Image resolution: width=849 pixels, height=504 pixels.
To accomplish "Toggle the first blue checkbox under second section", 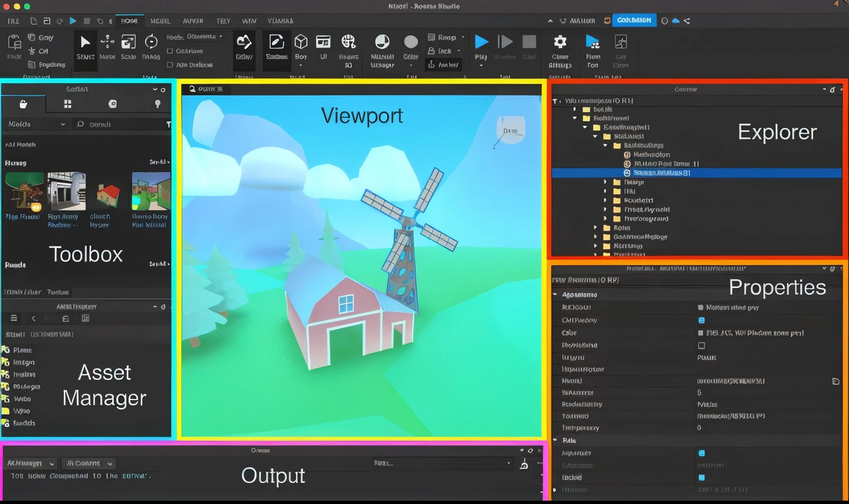I will (701, 453).
